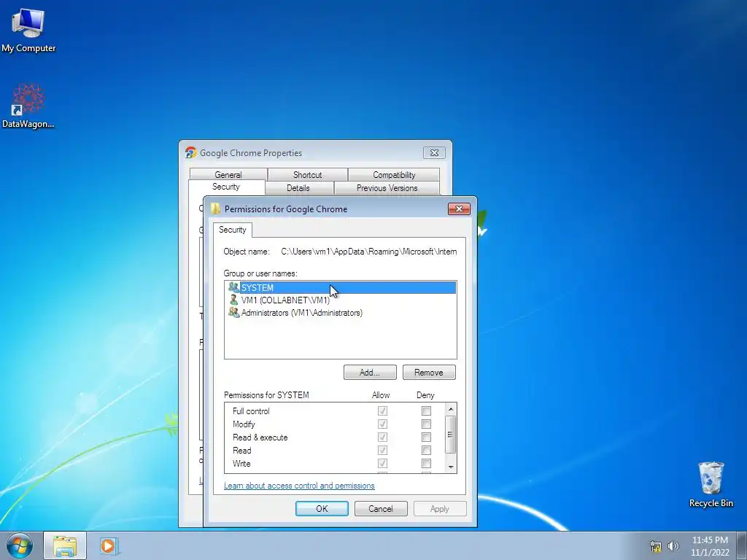Open Windows Explorer from taskbar
Viewport: 747px width, 560px height.
(65, 545)
